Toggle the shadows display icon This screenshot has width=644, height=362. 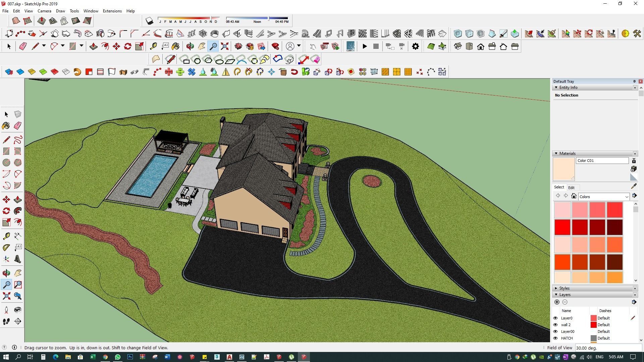pos(149,21)
